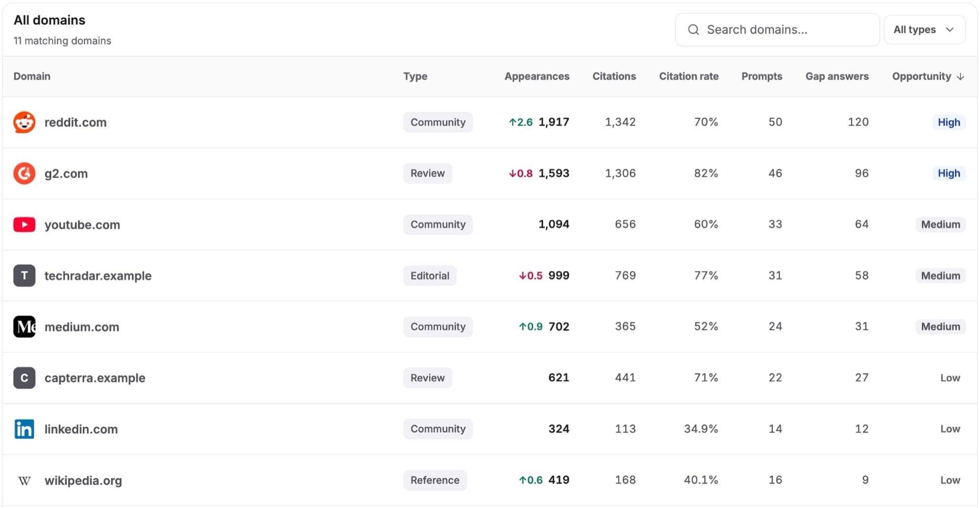Screen dimensions: 980x508
Task: Click the youtube.com play logo icon
Action: 24,224
